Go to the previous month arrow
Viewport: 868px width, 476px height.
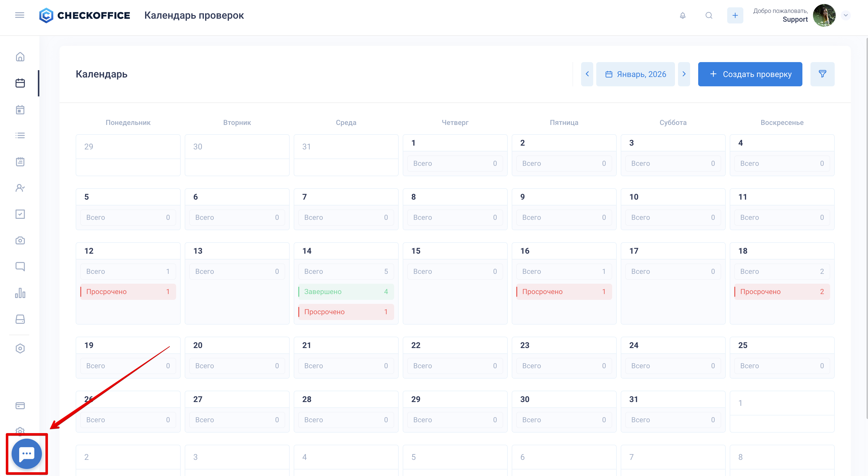[587, 74]
